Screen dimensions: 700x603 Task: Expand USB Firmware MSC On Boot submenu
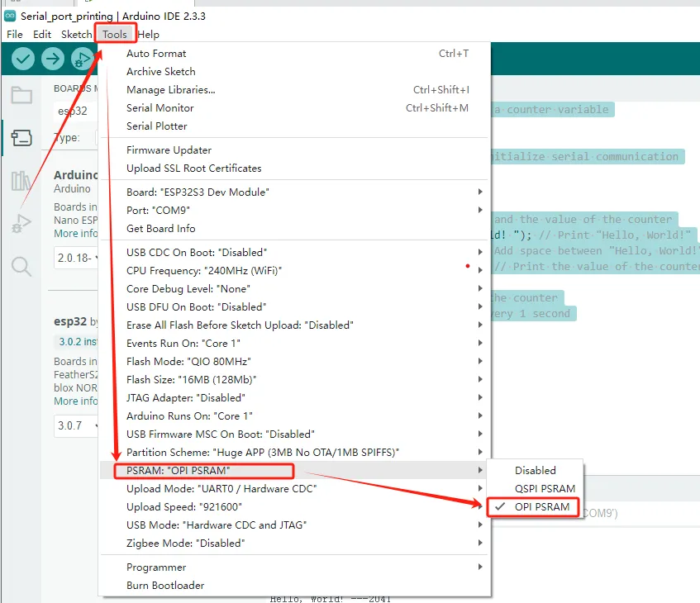click(x=295, y=434)
